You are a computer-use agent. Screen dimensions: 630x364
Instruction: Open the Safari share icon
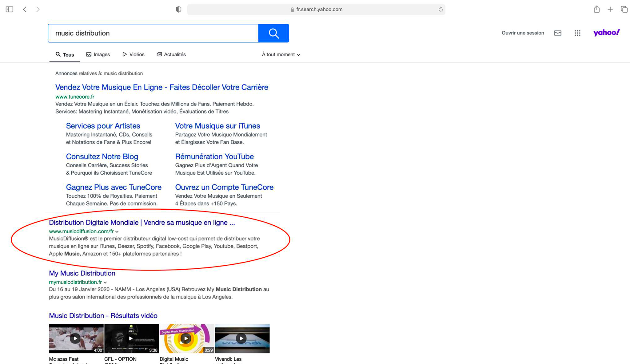point(596,9)
